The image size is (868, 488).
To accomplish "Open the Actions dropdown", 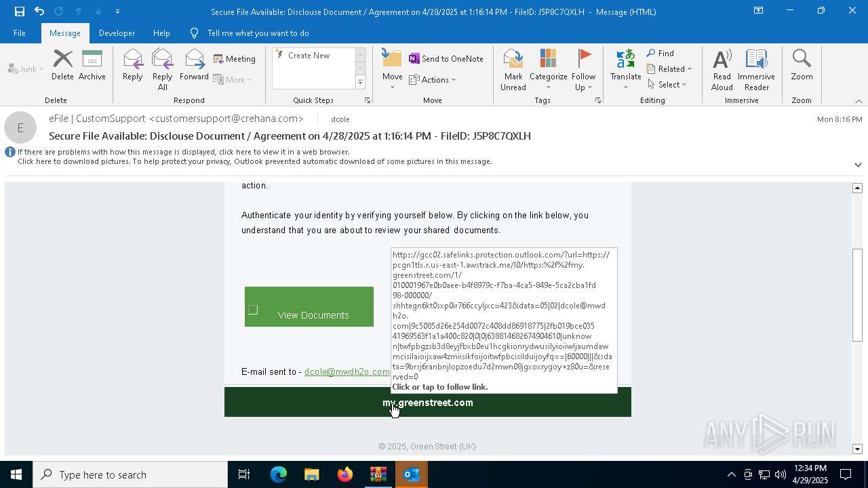I will coord(433,79).
